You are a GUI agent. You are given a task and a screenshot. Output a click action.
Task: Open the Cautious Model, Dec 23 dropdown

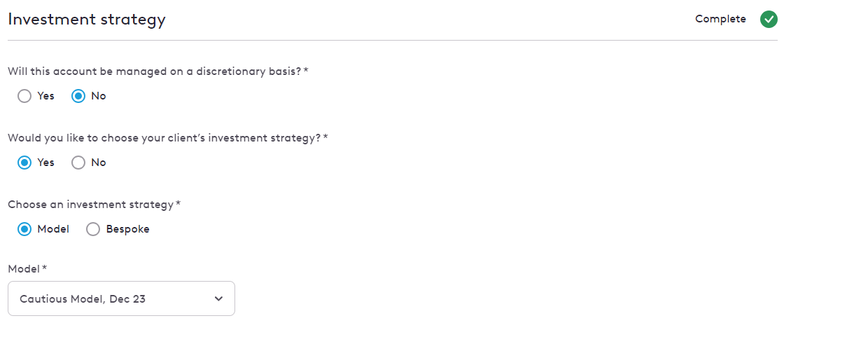[x=121, y=298]
